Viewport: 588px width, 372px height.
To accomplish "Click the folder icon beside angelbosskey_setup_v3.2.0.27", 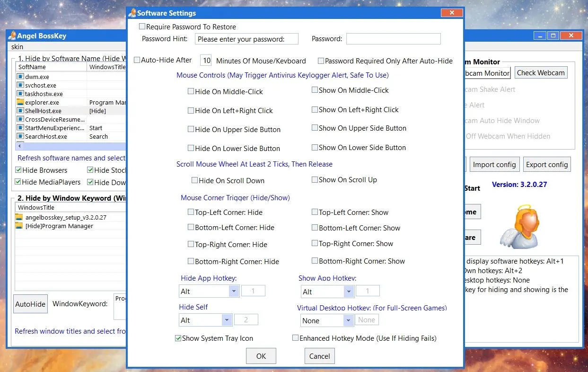I will click(x=19, y=217).
